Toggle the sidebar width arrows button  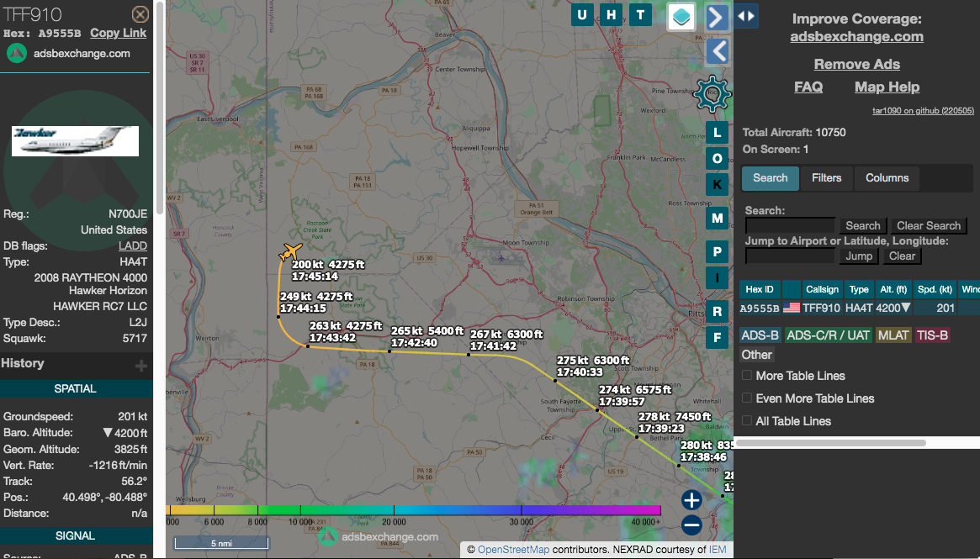746,16
